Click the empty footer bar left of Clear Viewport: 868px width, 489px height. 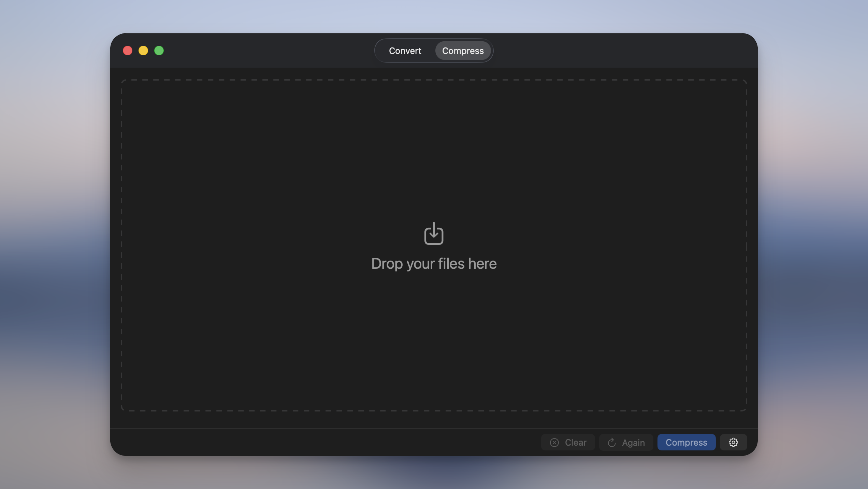(x=324, y=442)
